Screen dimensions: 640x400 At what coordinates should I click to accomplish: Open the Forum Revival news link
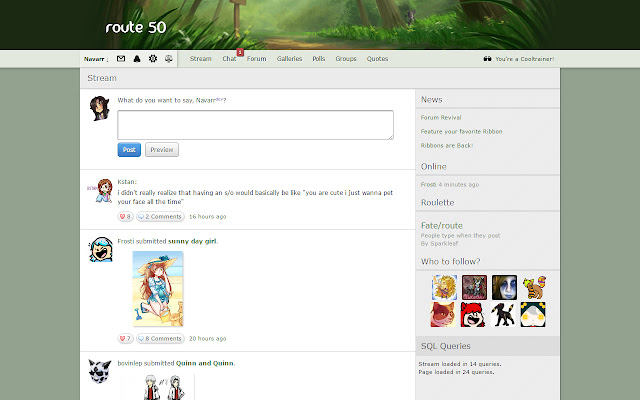coord(441,118)
